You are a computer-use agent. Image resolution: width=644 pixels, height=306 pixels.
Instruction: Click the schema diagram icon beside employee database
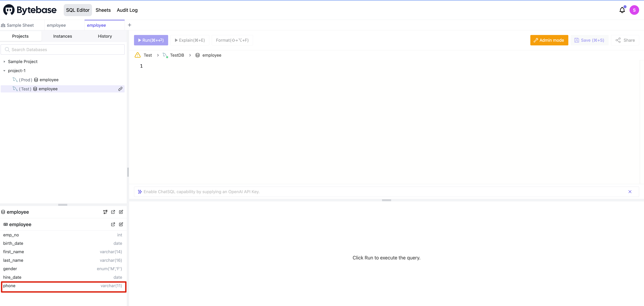[x=105, y=212]
